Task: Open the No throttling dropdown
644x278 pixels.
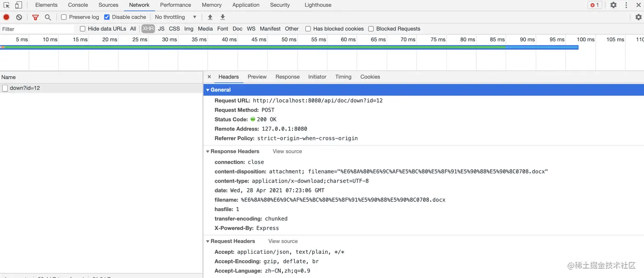Action: tap(175, 17)
